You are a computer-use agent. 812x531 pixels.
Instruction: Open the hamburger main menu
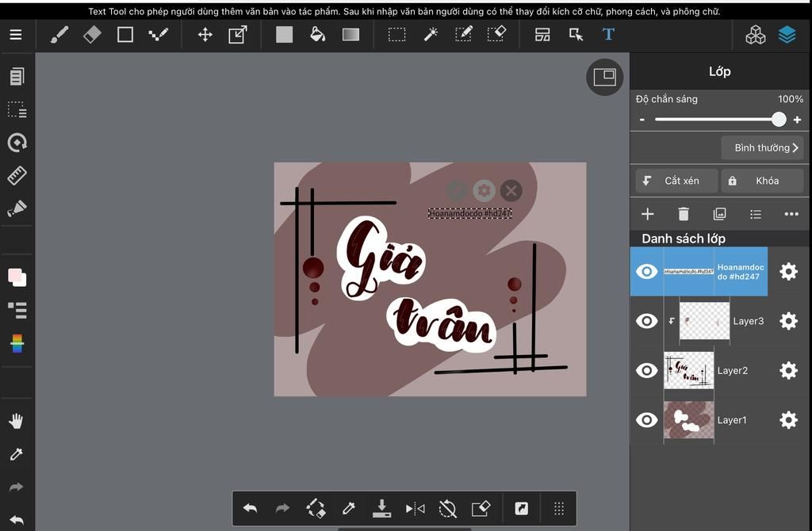point(16,35)
